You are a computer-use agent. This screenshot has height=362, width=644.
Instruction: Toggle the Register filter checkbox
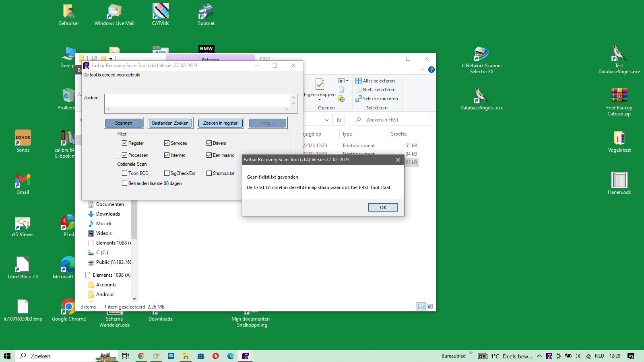[125, 143]
